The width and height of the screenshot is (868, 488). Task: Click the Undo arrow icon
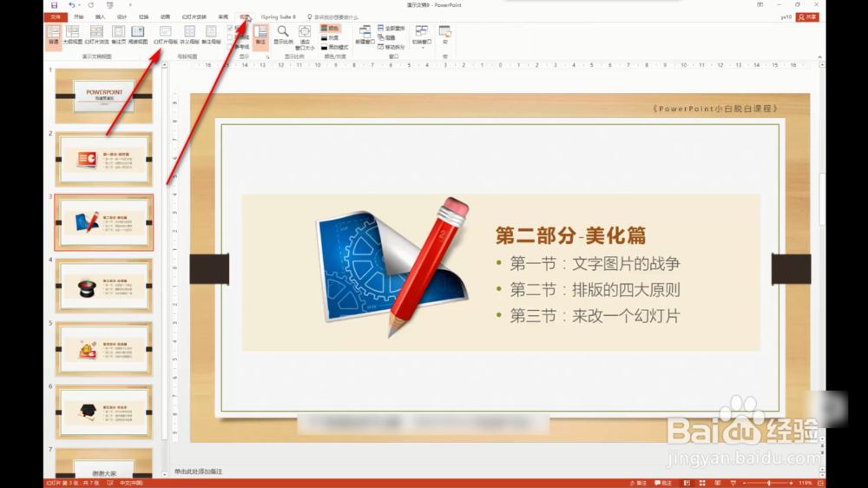point(71,5)
